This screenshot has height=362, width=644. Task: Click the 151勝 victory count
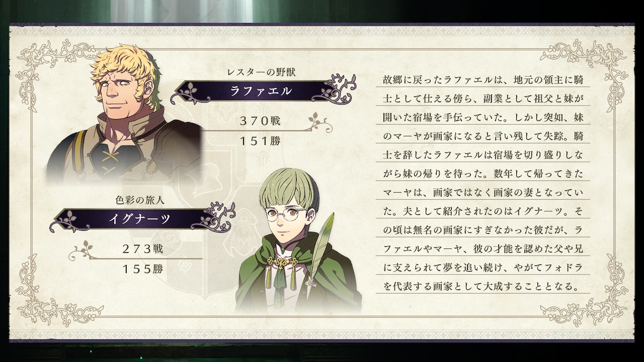(x=260, y=141)
